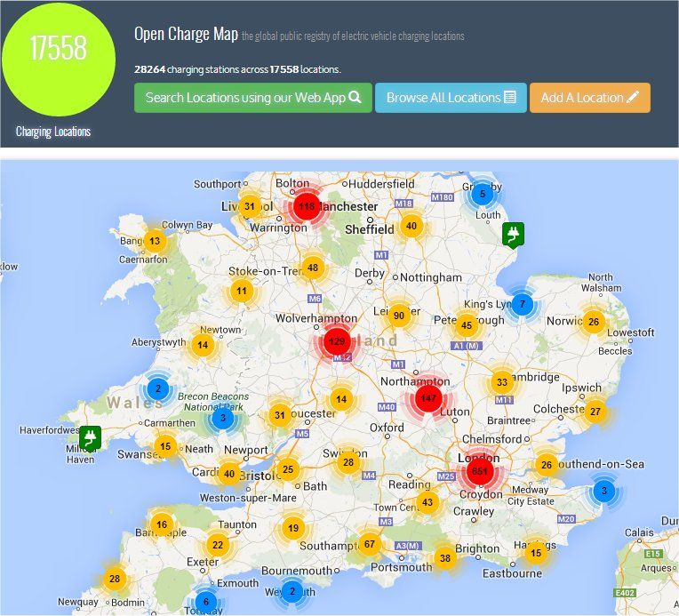
Task: Click the green 17558 charging locations circle
Action: click(x=59, y=60)
